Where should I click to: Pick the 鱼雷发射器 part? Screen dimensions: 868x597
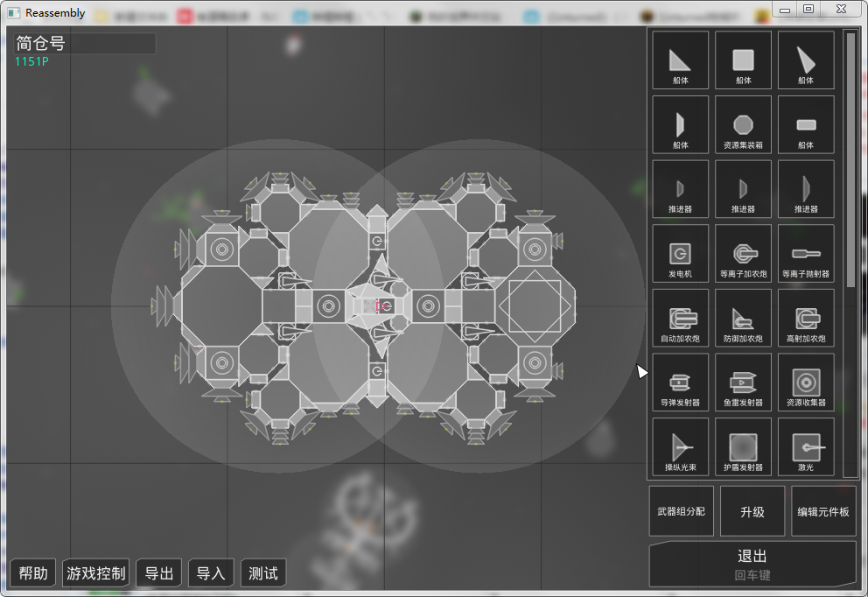pyautogui.click(x=743, y=383)
